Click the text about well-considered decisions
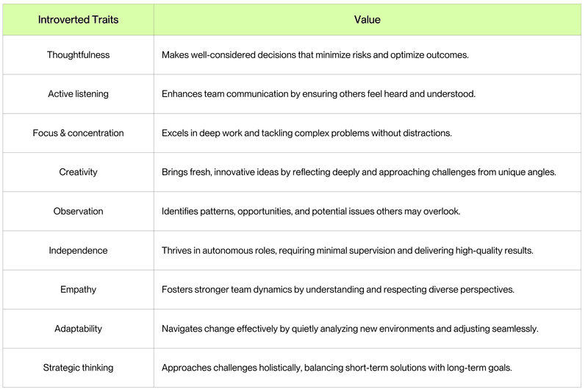This screenshot has height=392, width=588. tap(315, 55)
